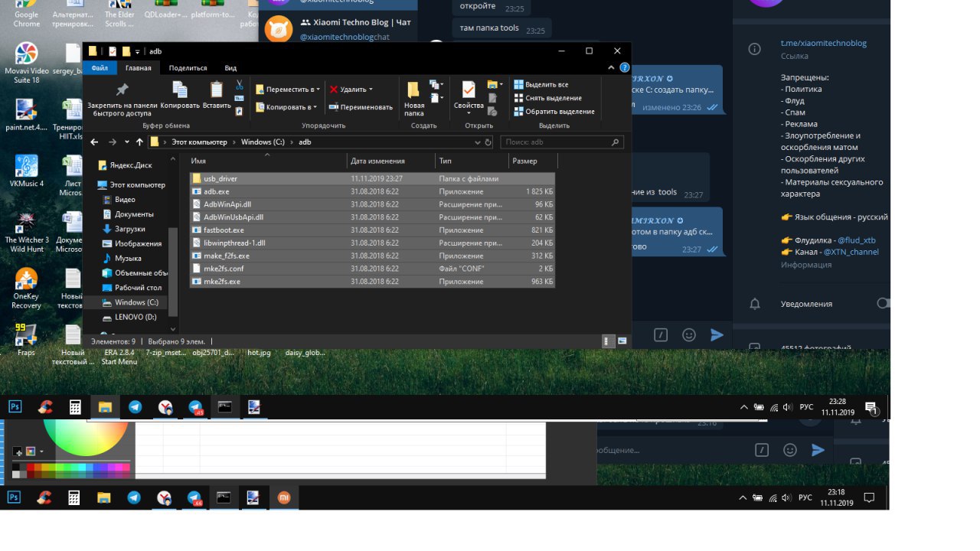Open Explorer help question mark icon
The width and height of the screenshot is (980, 551).
(x=626, y=68)
